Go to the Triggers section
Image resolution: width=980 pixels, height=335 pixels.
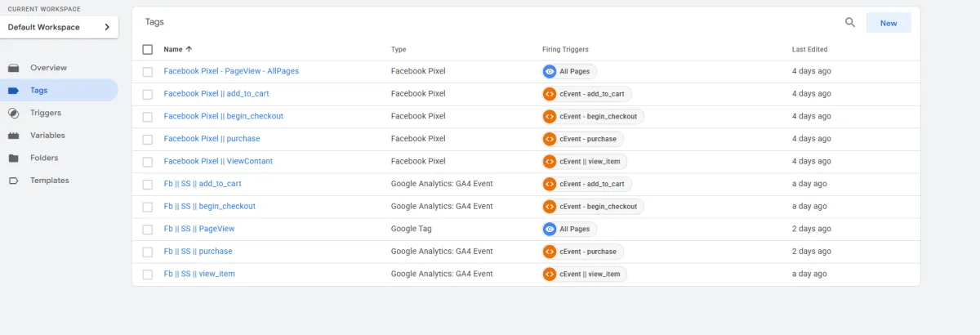tap(59, 113)
